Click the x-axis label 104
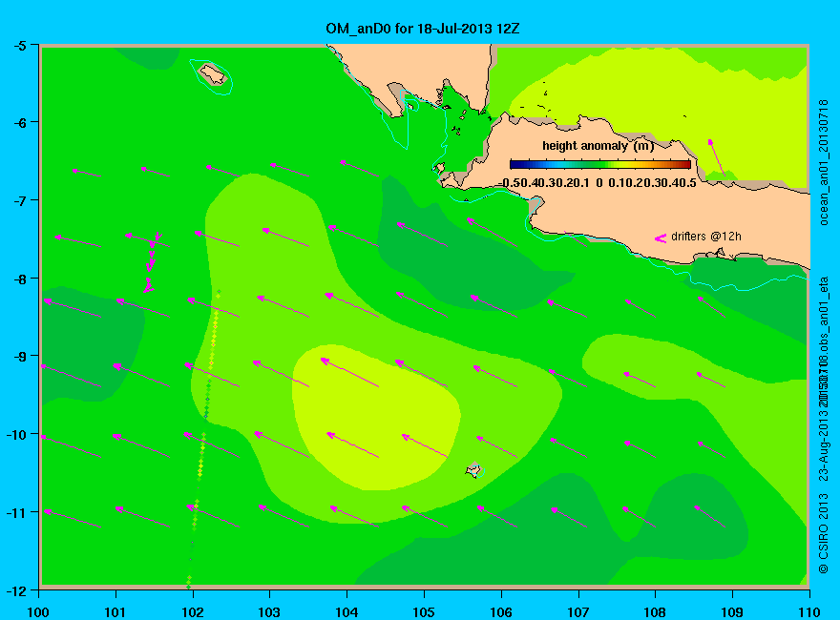 tap(346, 611)
